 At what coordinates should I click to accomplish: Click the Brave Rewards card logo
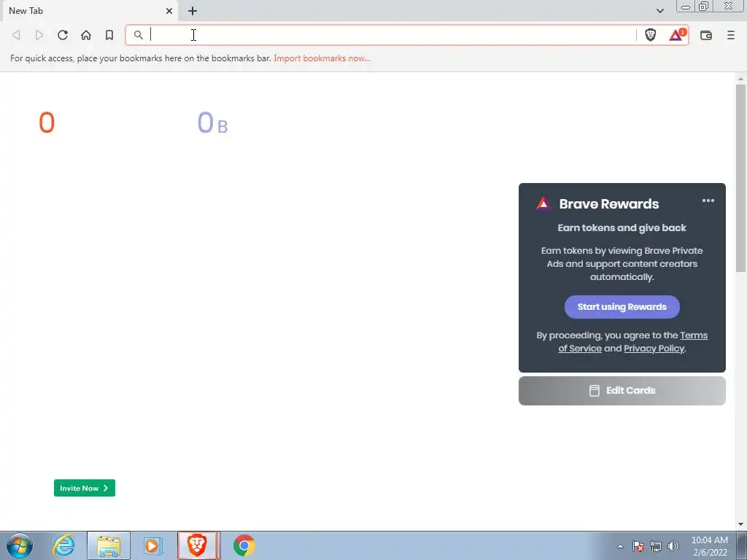tap(543, 203)
